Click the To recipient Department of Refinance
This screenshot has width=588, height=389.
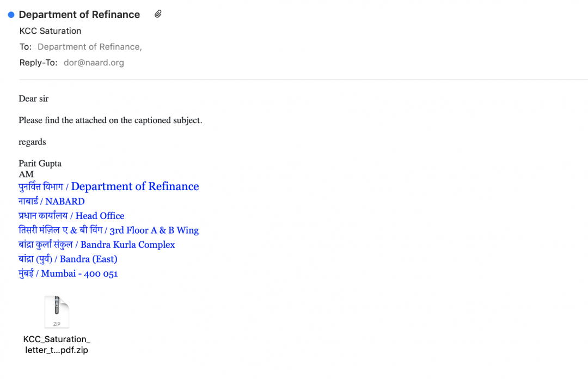89,47
